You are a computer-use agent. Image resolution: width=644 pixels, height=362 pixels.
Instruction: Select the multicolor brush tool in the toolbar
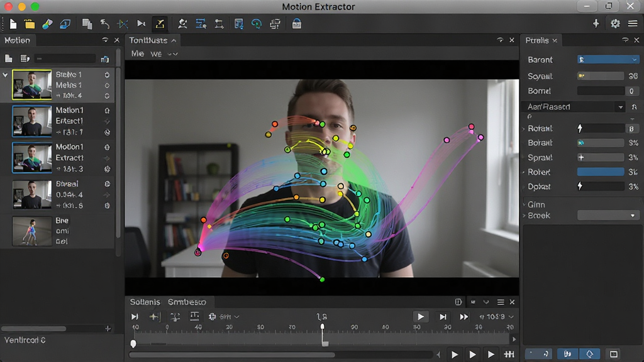[x=47, y=25]
